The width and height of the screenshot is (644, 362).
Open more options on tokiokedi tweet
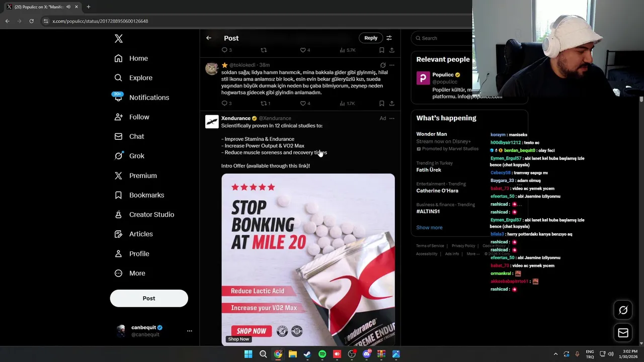click(x=392, y=65)
